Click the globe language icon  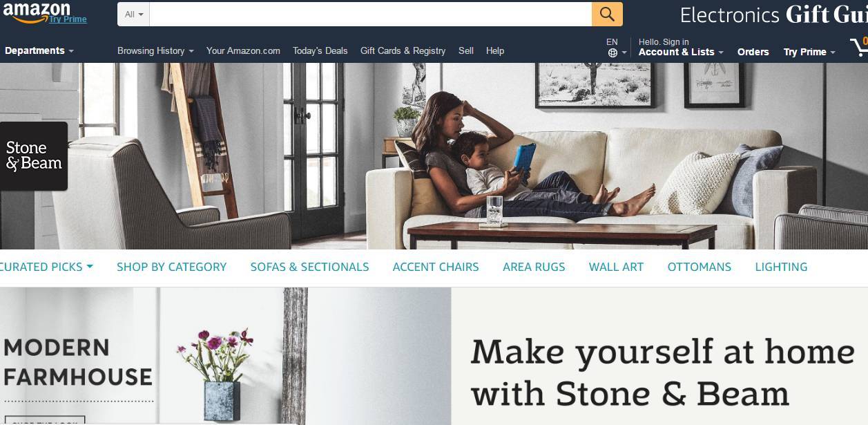click(x=613, y=53)
